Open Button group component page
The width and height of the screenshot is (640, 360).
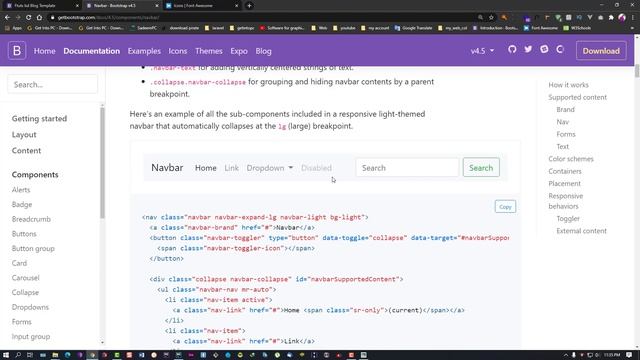pos(33,249)
